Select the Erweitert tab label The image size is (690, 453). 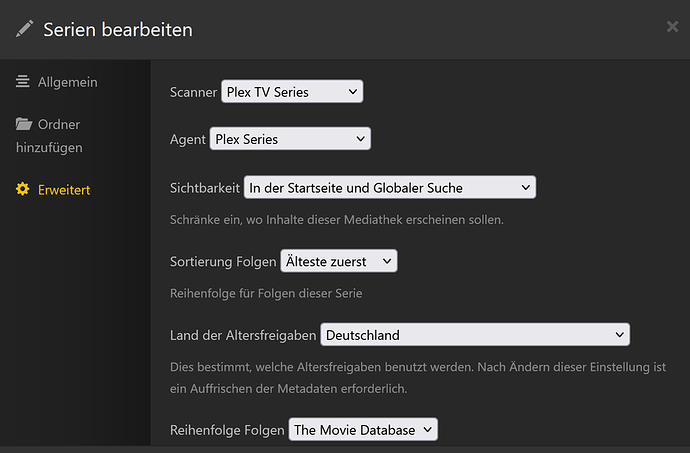[x=65, y=190]
